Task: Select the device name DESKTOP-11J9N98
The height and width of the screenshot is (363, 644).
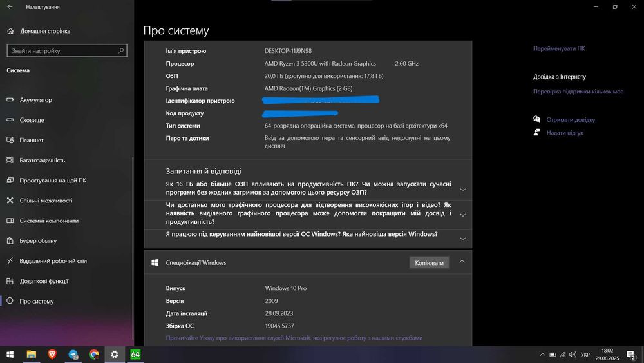Action: 288,51
